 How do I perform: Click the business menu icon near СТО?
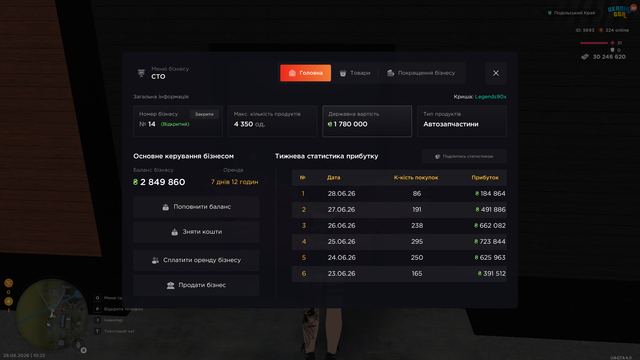141,73
